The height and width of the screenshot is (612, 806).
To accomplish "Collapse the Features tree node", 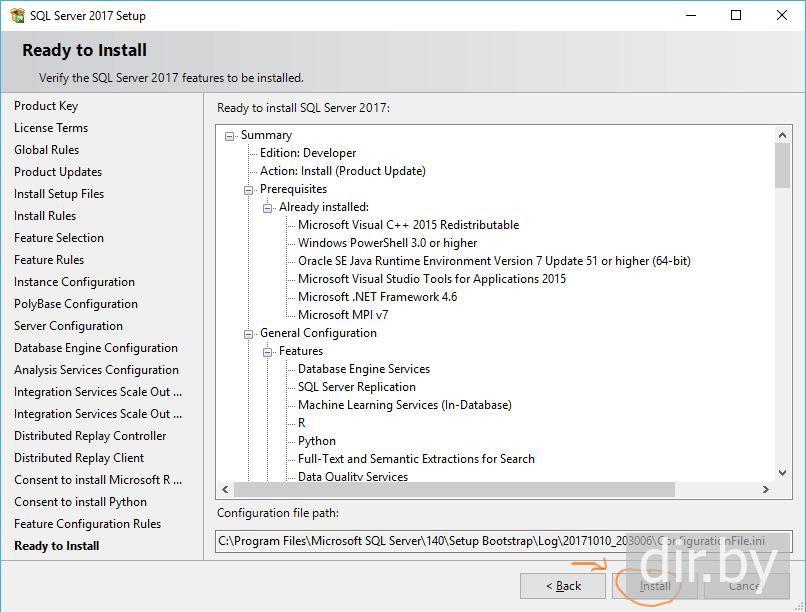I will (268, 351).
